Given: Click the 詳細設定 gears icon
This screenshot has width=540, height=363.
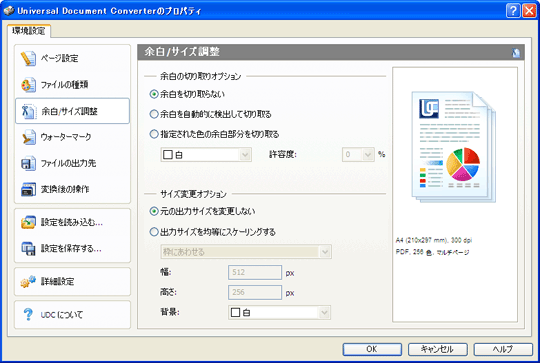Looking at the screenshot, I should click(28, 282).
